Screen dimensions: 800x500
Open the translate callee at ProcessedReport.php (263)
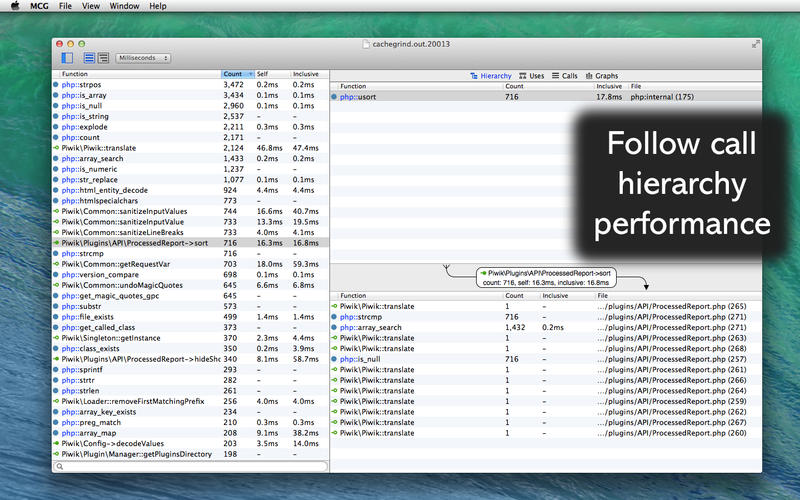pos(546,338)
